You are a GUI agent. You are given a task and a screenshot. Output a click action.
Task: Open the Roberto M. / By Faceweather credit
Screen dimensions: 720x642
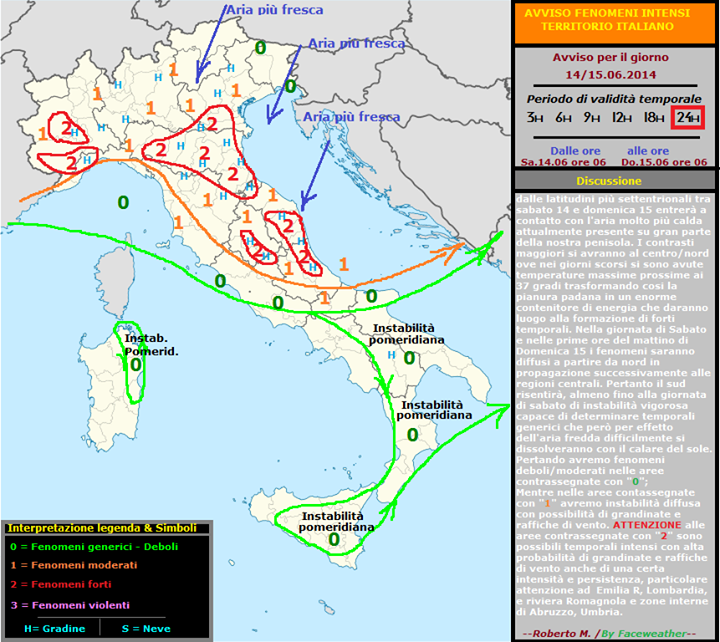click(608, 634)
